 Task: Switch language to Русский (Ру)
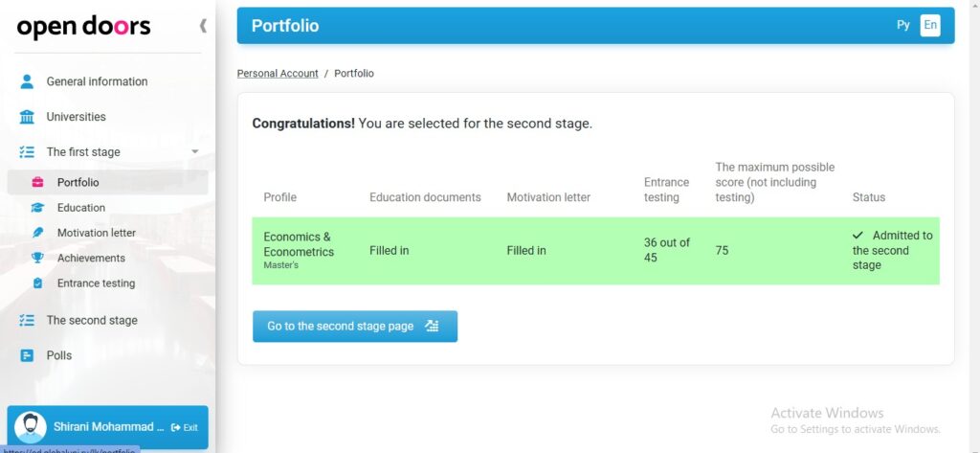(903, 26)
